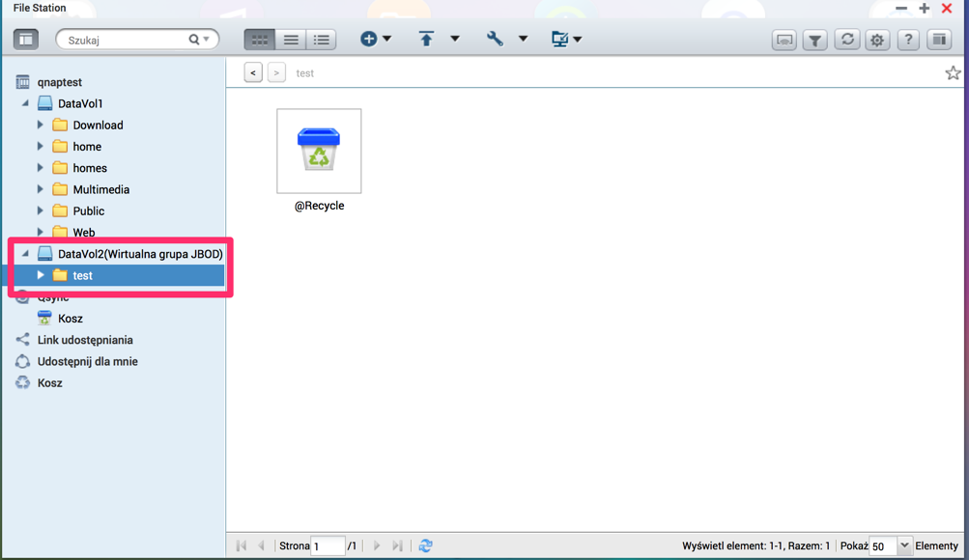The height and width of the screenshot is (560, 969).
Task: Click the filter funnel icon
Action: point(815,40)
